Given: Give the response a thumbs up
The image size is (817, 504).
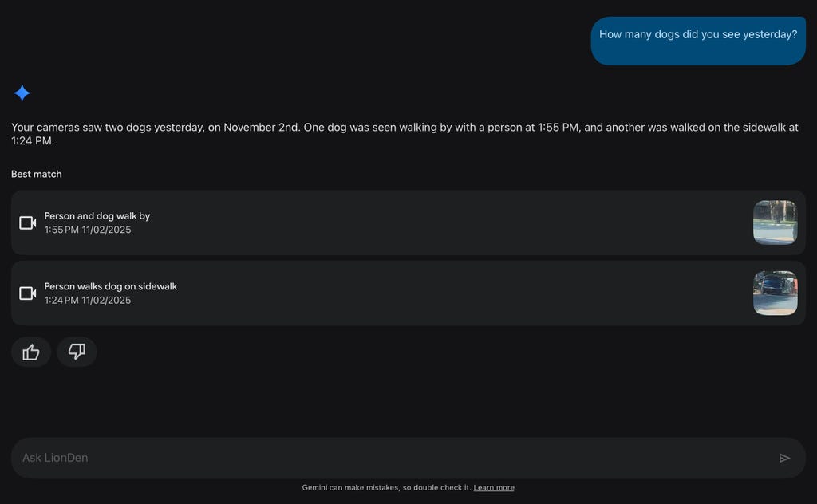Looking at the screenshot, I should coord(31,352).
